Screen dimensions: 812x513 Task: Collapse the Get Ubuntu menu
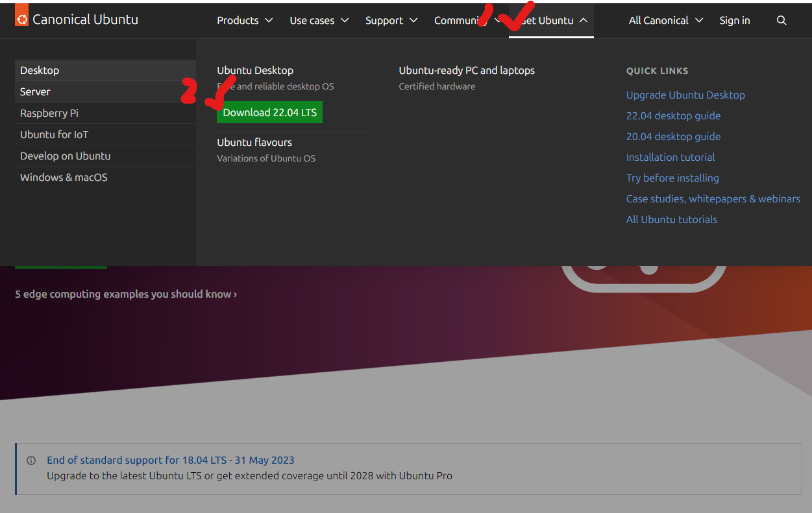pyautogui.click(x=551, y=21)
